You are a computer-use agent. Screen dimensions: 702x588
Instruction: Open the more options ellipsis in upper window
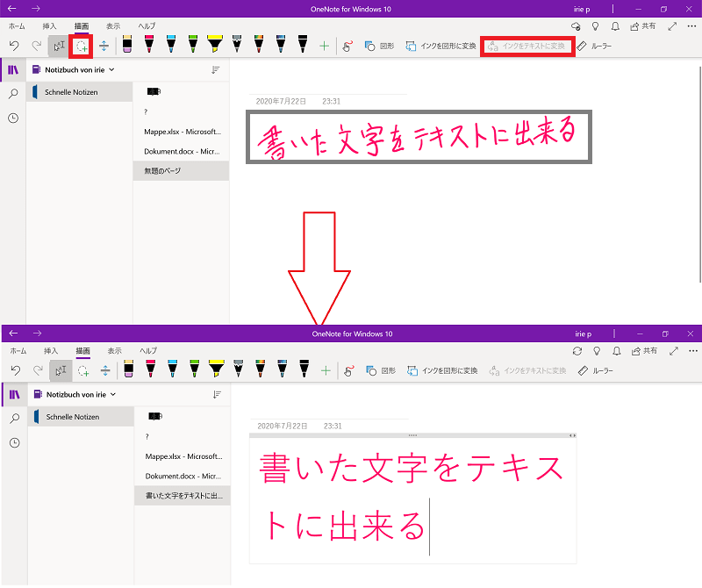click(x=691, y=26)
